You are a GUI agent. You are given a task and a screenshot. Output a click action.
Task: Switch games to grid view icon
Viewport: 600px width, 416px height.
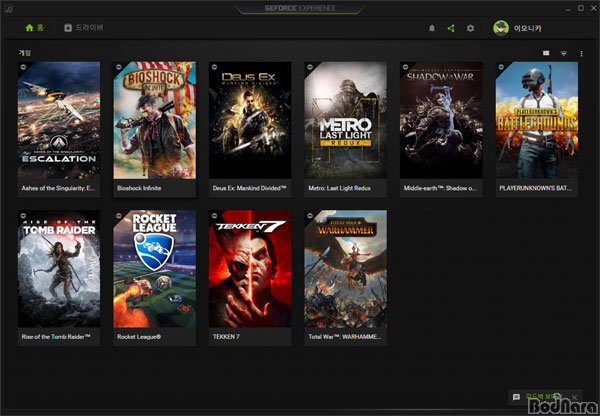point(546,53)
